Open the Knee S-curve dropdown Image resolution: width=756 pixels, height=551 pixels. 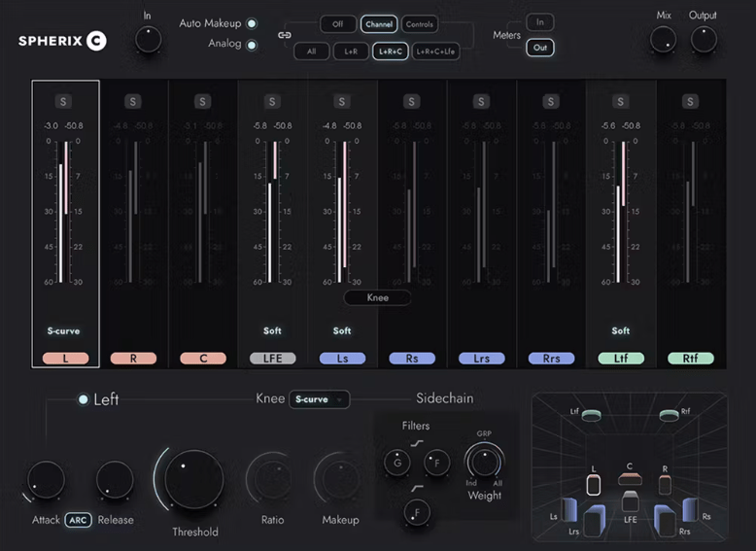point(319,398)
